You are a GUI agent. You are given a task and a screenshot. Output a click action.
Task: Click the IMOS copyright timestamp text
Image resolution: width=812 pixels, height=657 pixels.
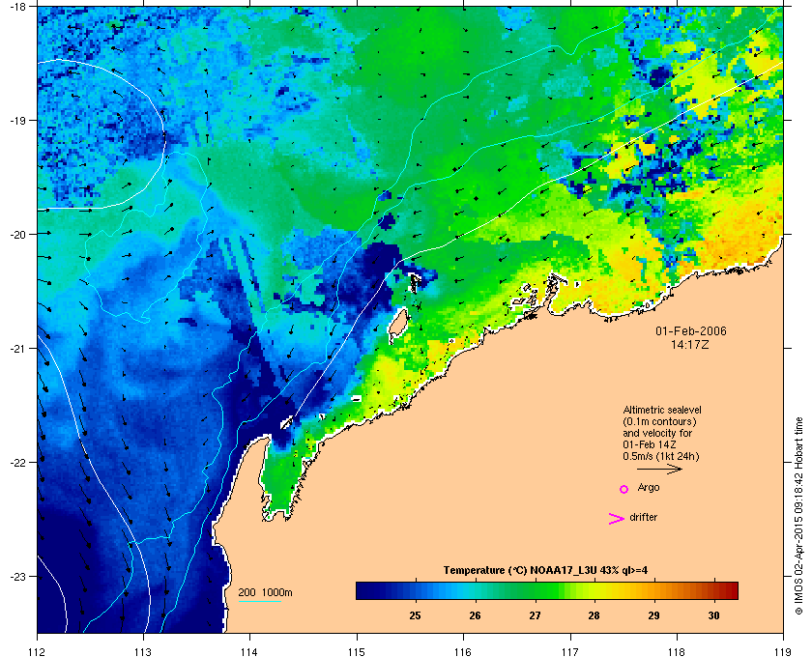tap(798, 517)
